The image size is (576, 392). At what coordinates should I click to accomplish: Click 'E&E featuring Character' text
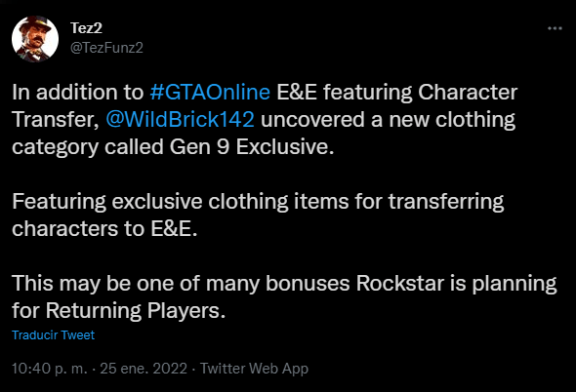(x=397, y=92)
